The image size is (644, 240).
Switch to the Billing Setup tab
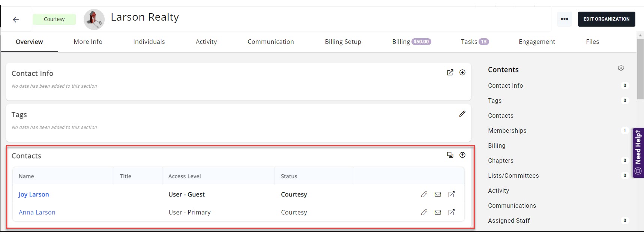343,42
